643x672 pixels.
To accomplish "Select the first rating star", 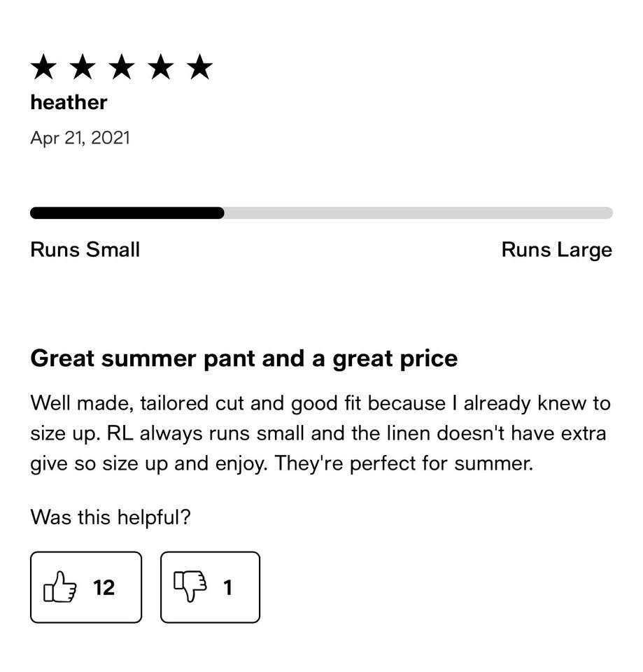I will coord(43,67).
